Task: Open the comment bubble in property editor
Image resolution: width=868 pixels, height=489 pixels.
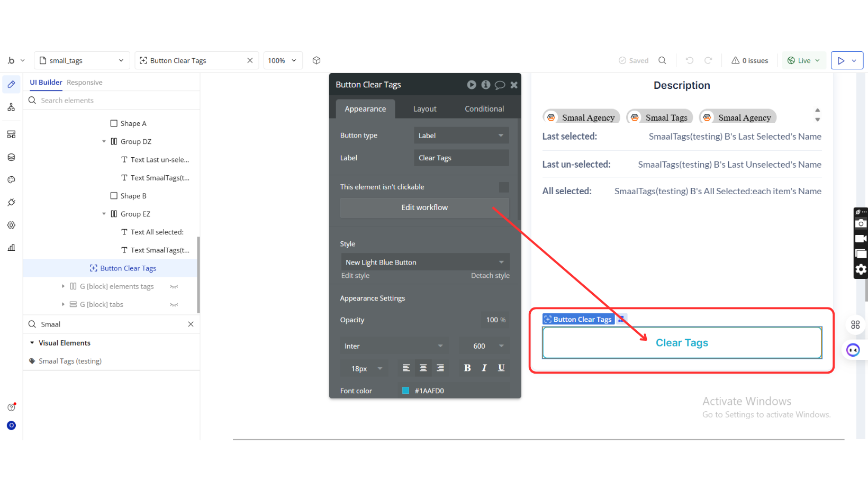Action: coord(500,85)
